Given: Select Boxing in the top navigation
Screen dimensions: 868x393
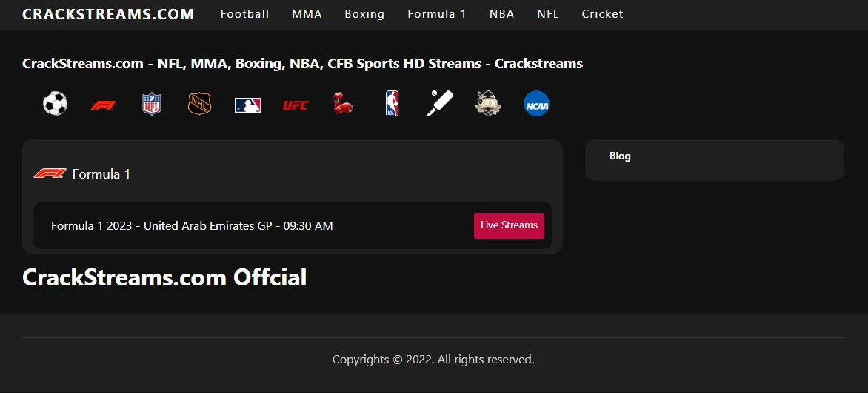Looking at the screenshot, I should (364, 14).
